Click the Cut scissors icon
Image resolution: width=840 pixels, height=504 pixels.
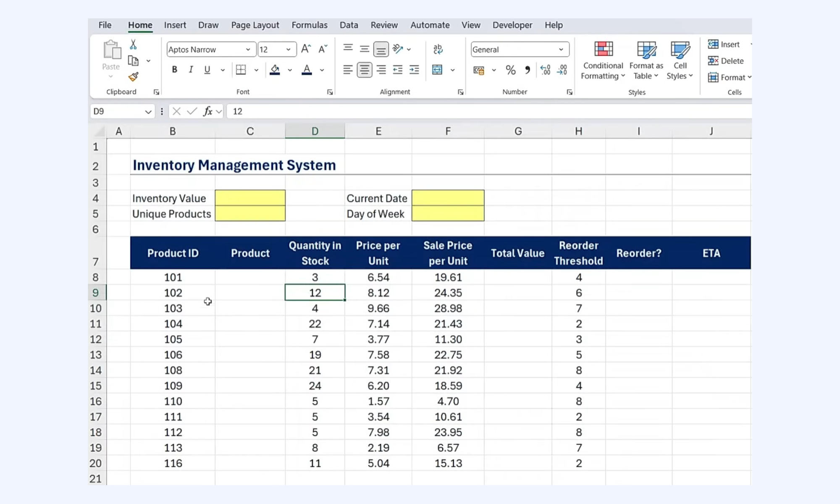(x=133, y=44)
